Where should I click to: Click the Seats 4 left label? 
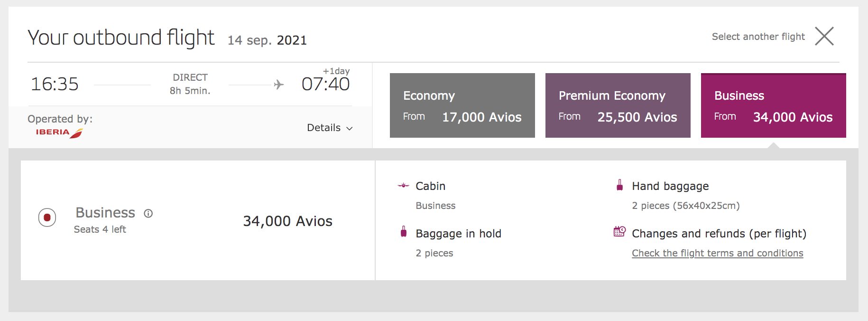click(x=100, y=229)
